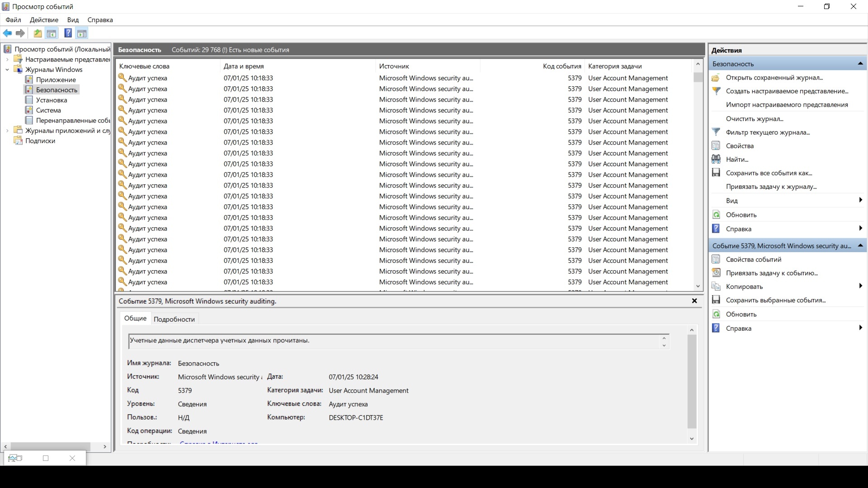The image size is (868, 488).
Task: Switch to the Подробности tab
Action: point(175,319)
